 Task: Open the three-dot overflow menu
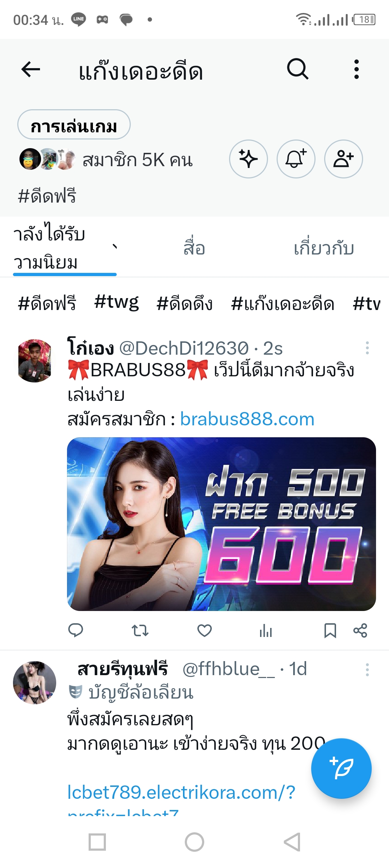356,69
